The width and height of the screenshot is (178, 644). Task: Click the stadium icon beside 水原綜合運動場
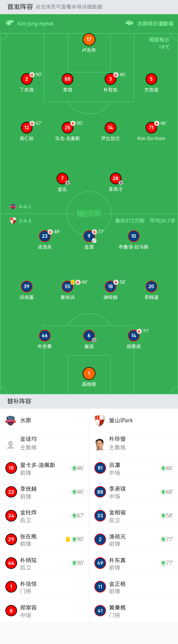[129, 23]
